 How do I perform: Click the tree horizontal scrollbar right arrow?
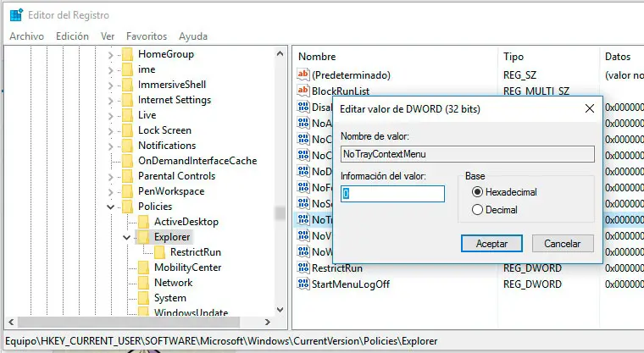(x=268, y=323)
